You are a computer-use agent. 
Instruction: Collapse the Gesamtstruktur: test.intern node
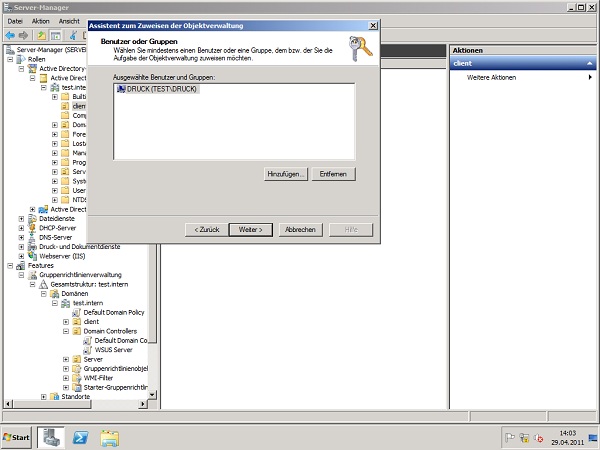(33, 284)
